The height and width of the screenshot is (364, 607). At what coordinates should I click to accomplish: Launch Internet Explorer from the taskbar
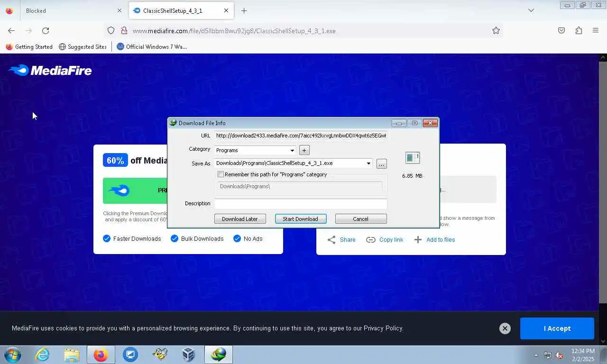(42, 355)
